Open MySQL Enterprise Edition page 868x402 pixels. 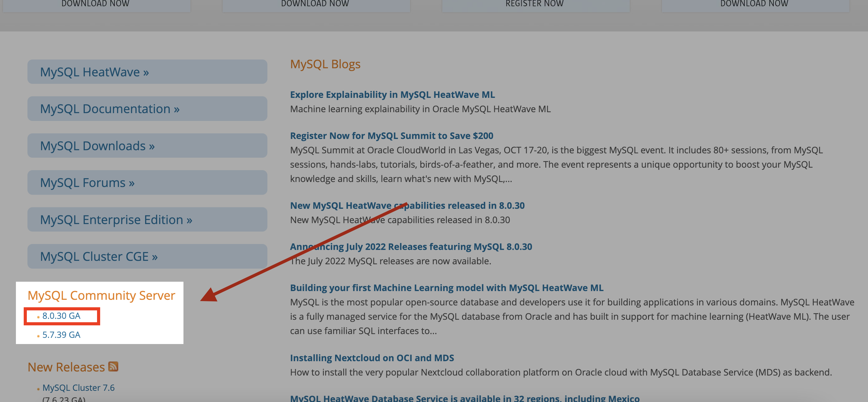147,219
